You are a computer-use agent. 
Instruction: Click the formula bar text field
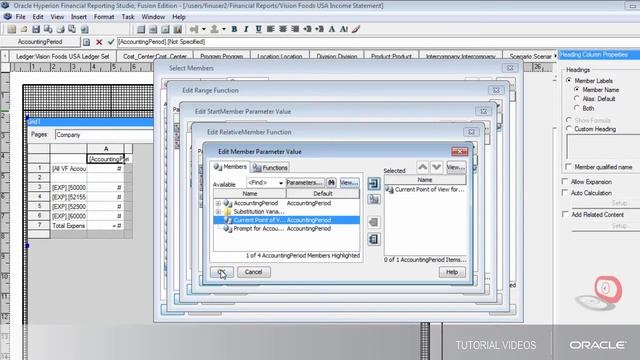378,42
